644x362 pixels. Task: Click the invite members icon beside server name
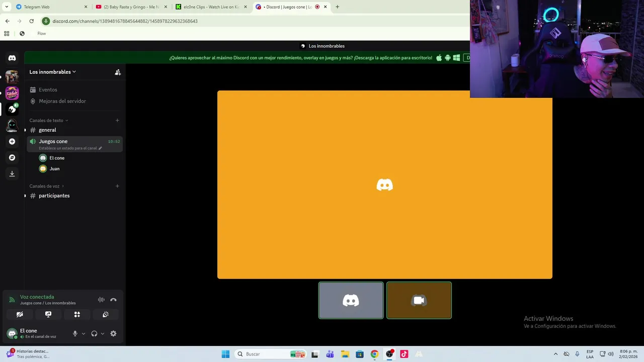click(x=118, y=72)
